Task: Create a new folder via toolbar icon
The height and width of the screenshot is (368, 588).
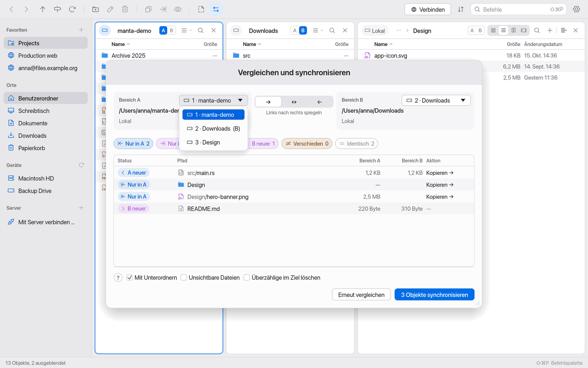Action: tap(96, 9)
